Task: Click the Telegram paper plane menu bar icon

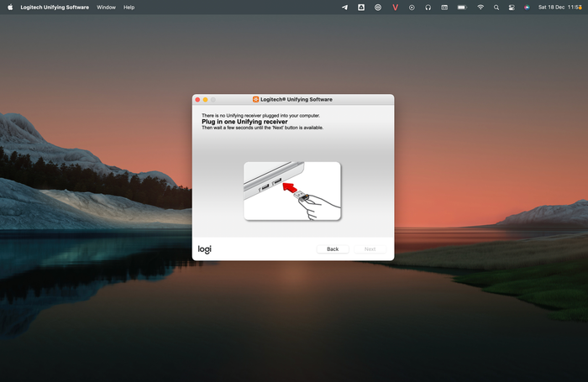Action: click(344, 7)
